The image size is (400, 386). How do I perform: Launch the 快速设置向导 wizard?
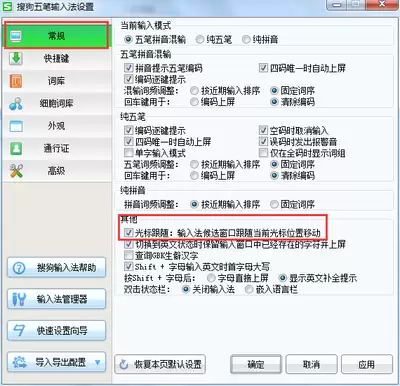click(57, 330)
